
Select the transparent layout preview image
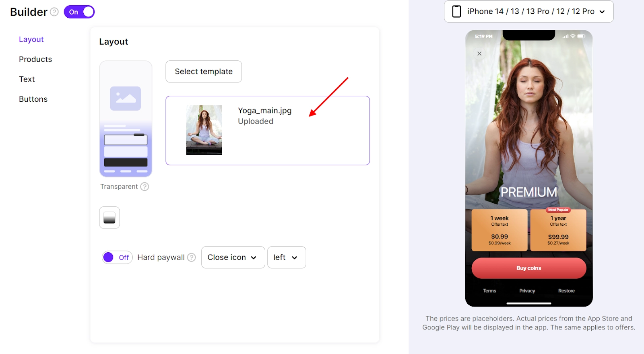point(126,119)
